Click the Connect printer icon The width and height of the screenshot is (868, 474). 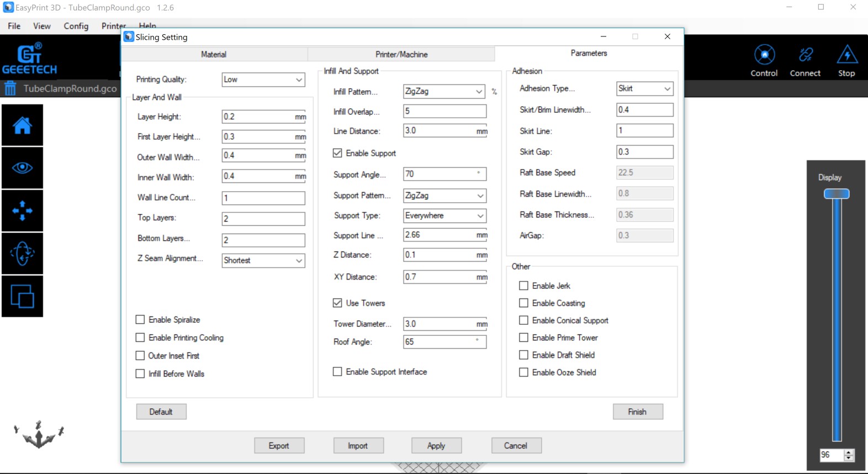805,60
